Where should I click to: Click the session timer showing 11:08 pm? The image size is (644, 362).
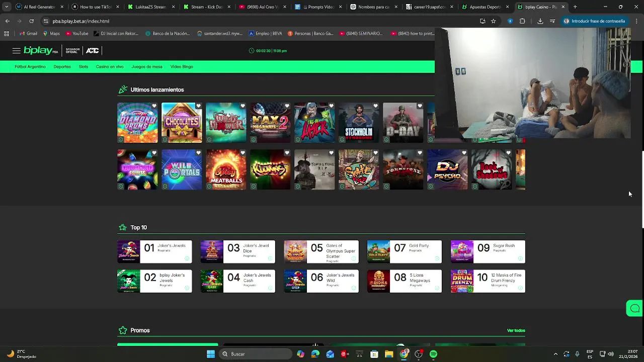coord(268,51)
